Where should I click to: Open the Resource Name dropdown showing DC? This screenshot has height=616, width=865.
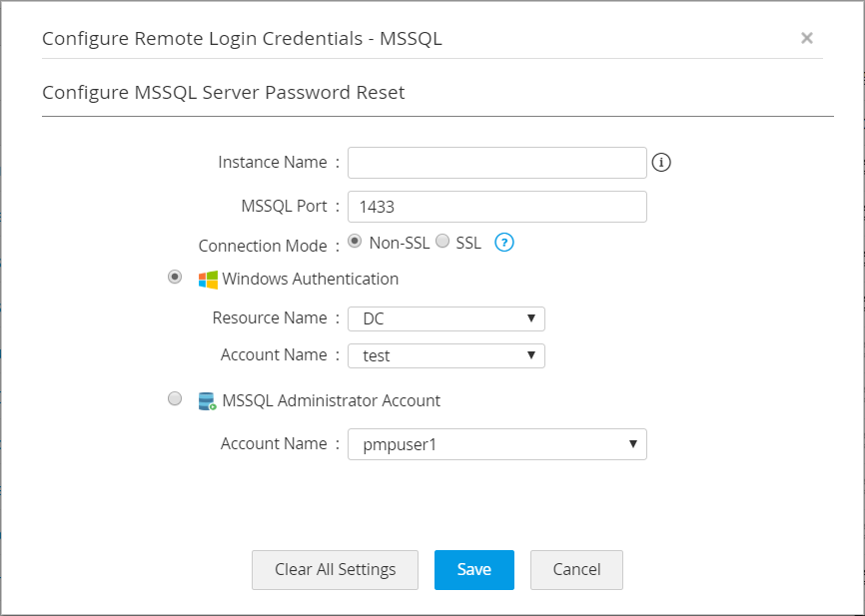tap(446, 318)
